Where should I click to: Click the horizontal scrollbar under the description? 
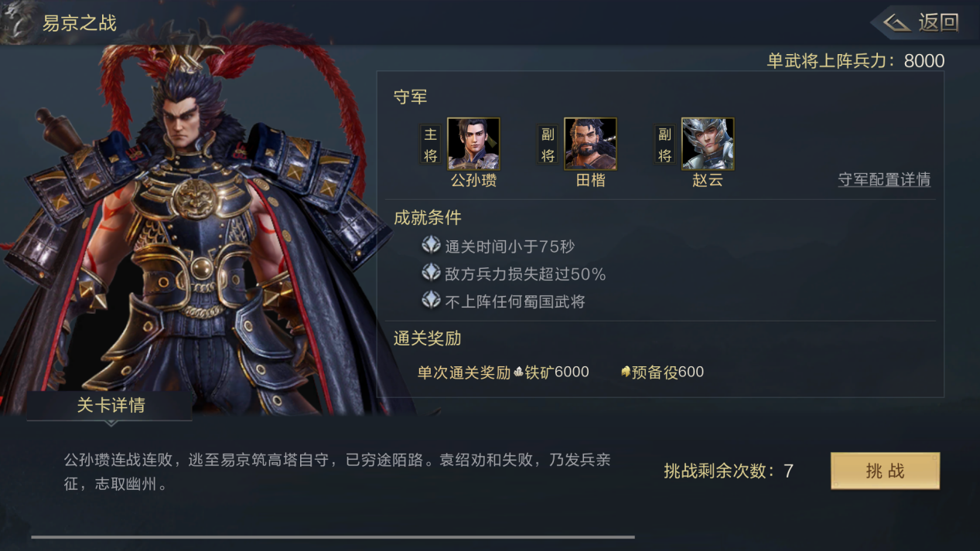[x=333, y=536]
